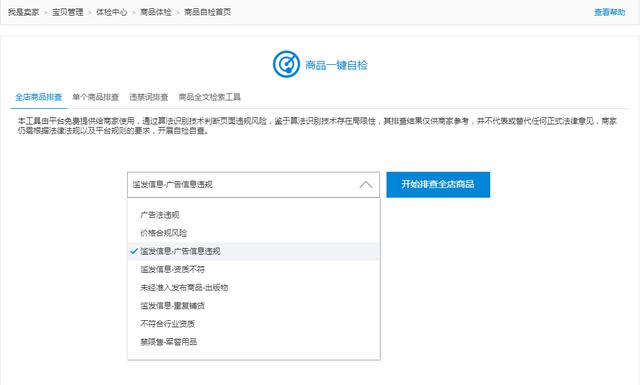This screenshot has height=385, width=640.
Task: Switch to the 全店商品排查 tab
Action: tap(39, 97)
